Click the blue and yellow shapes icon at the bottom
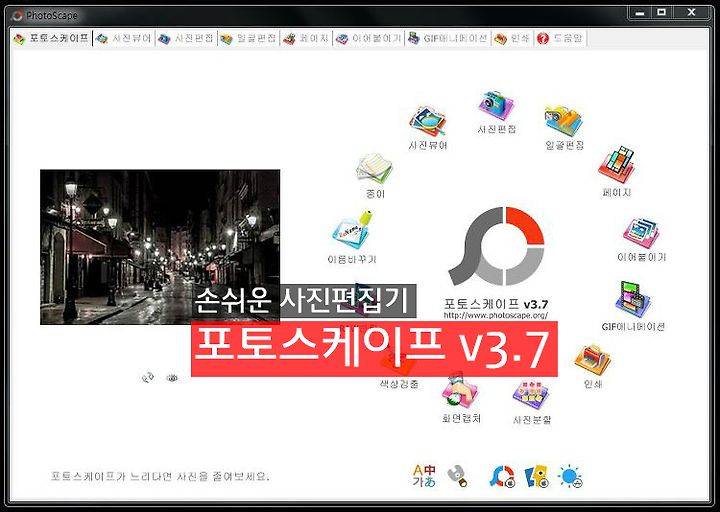This screenshot has width=720, height=512. tap(537, 477)
